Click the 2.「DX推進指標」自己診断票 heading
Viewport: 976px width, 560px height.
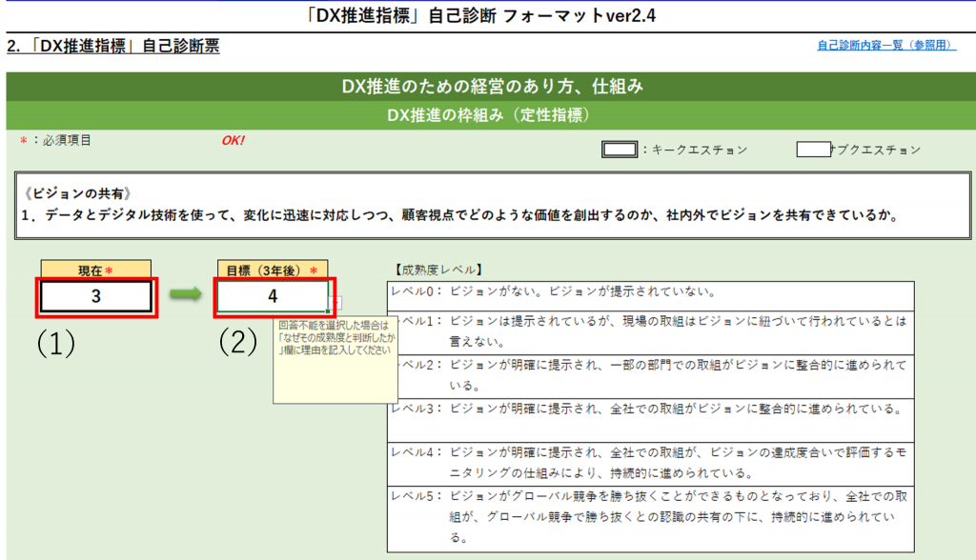[113, 46]
